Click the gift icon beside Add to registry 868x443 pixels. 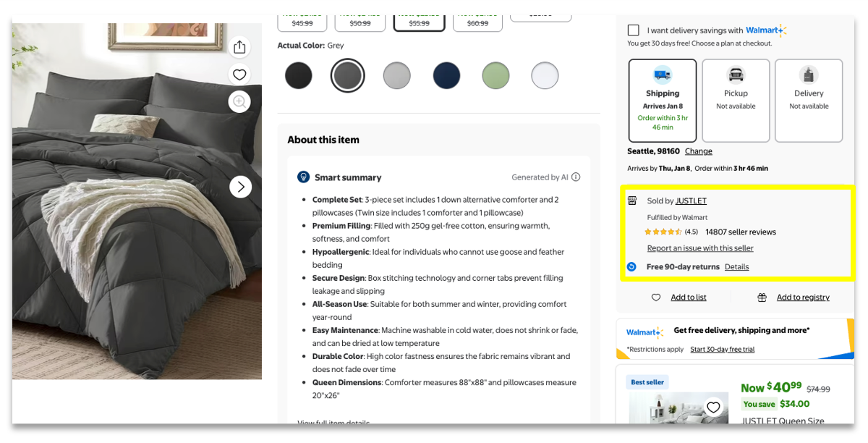pos(762,298)
